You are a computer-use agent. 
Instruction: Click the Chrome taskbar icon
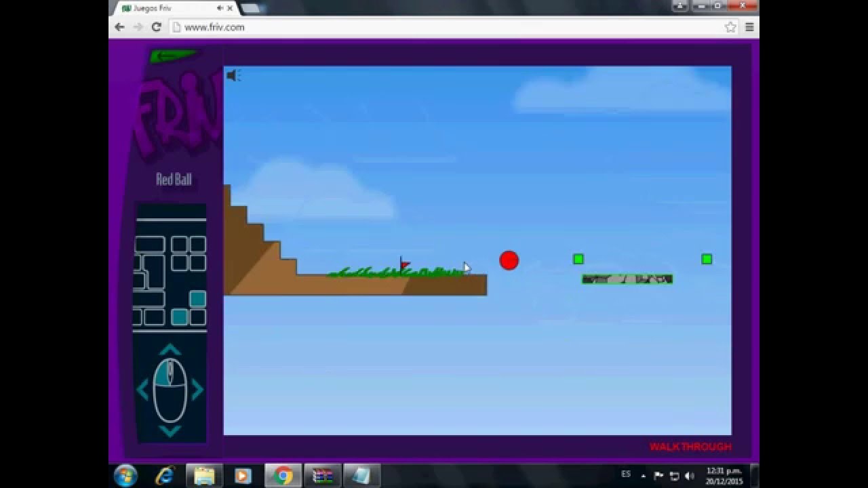[283, 476]
